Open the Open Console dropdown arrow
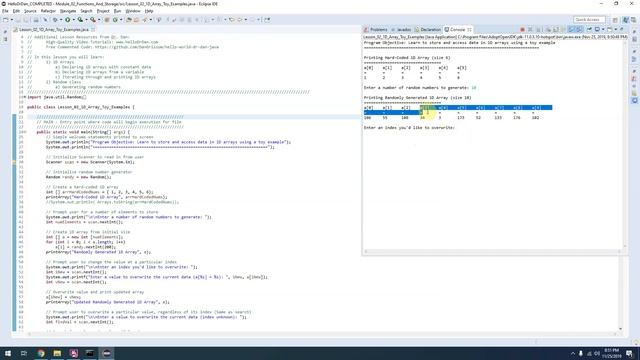Viewport: 640px width, 360px height. (x=616, y=30)
